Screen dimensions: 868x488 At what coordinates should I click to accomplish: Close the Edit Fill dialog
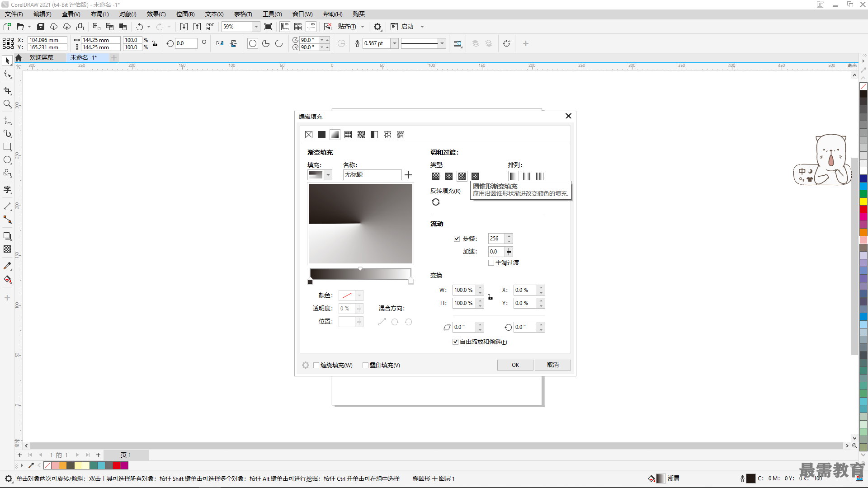[x=568, y=116]
